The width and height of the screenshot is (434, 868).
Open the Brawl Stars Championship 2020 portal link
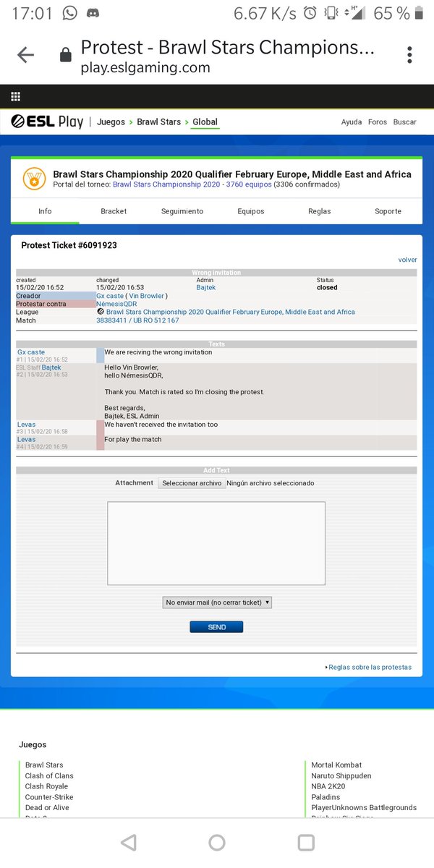192,184
